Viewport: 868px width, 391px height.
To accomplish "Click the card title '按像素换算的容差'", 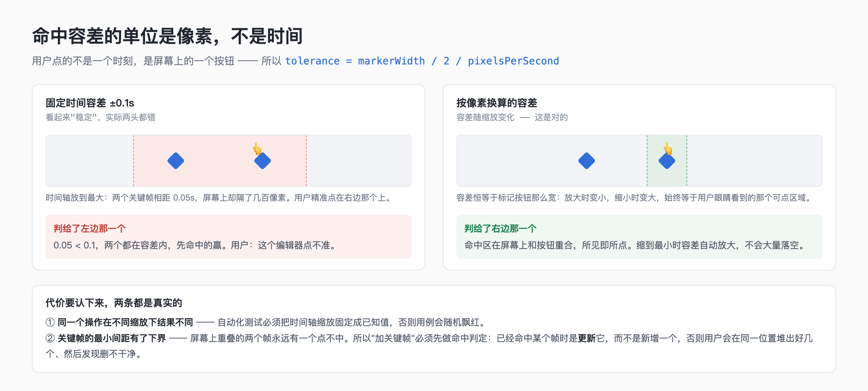I will (497, 103).
